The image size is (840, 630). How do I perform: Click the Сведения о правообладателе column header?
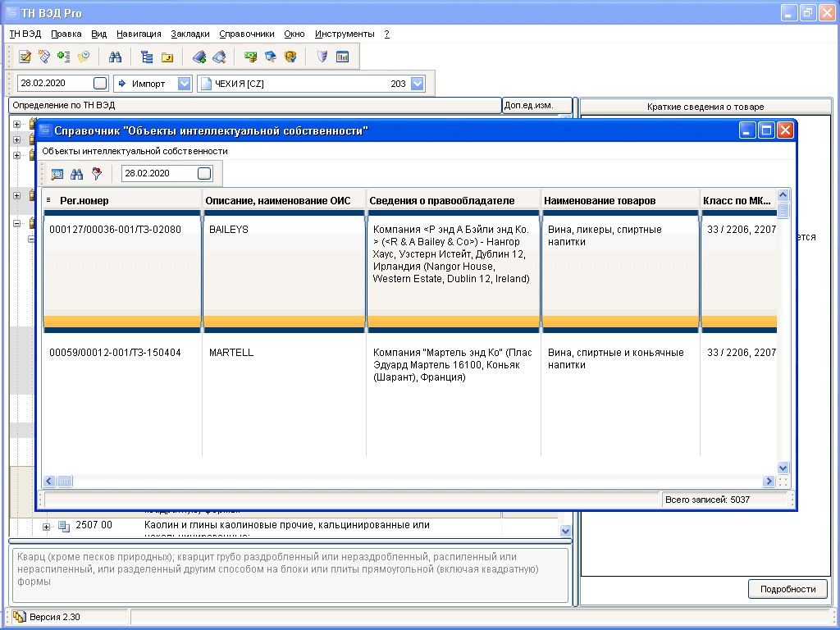coord(453,200)
